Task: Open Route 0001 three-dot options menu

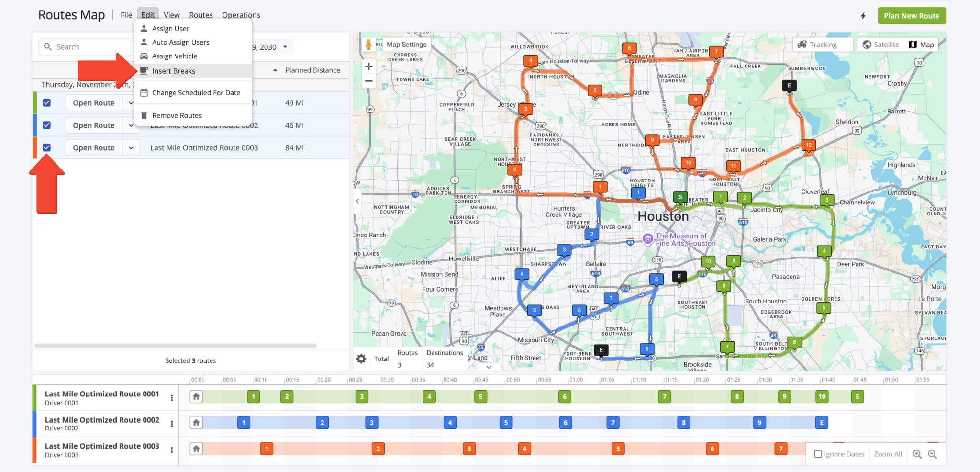Action: (172, 398)
